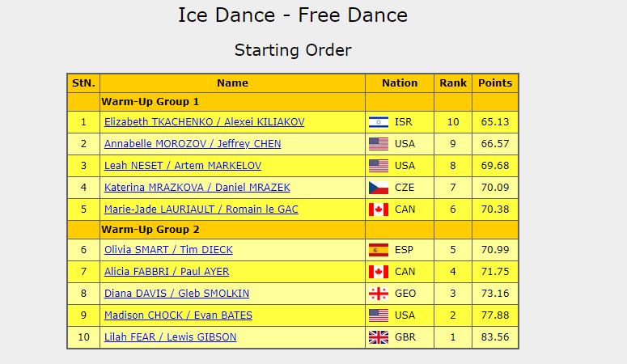Click Canada flag beside Marie-Jade LAURIAULT
The width and height of the screenshot is (627, 364).
click(378, 210)
